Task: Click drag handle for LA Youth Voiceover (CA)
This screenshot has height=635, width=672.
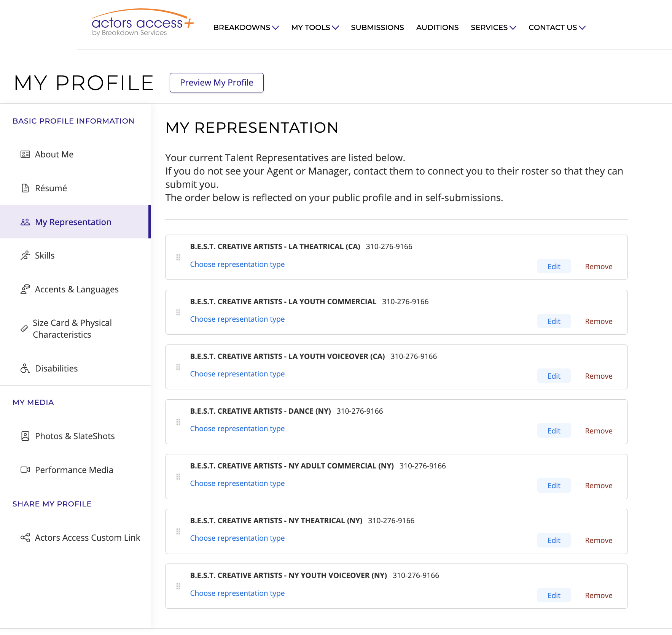Action: pyautogui.click(x=178, y=367)
